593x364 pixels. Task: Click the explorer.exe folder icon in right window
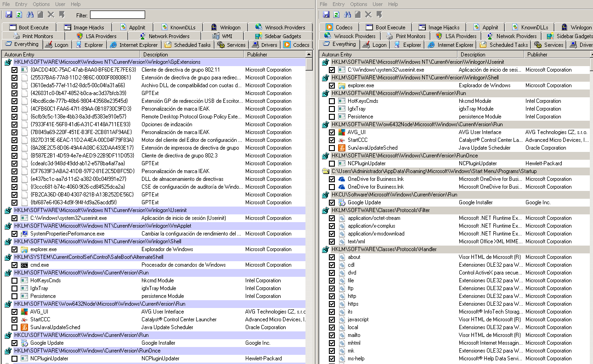(x=342, y=85)
